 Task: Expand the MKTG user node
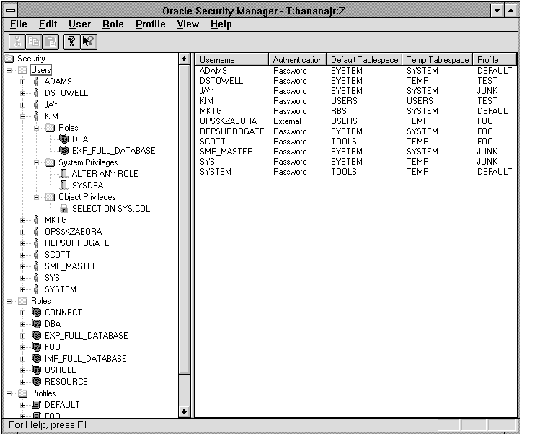click(x=23, y=220)
